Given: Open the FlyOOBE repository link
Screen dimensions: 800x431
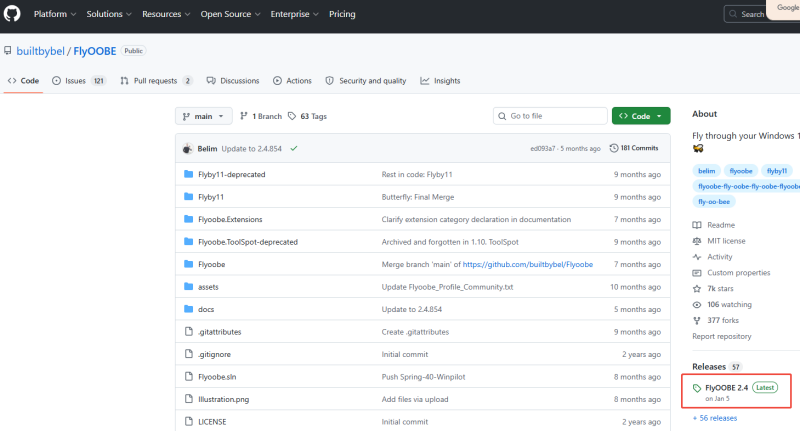Looking at the screenshot, I should 95,51.
